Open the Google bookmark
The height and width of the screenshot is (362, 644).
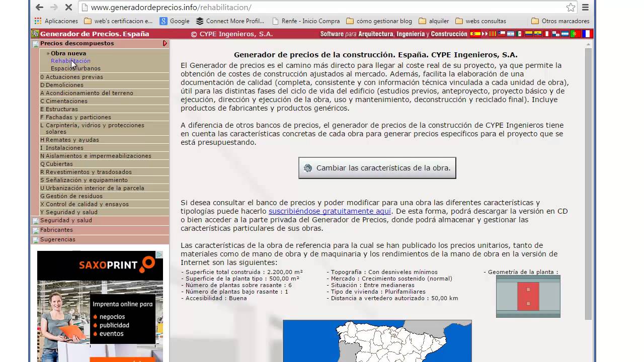tap(175, 21)
